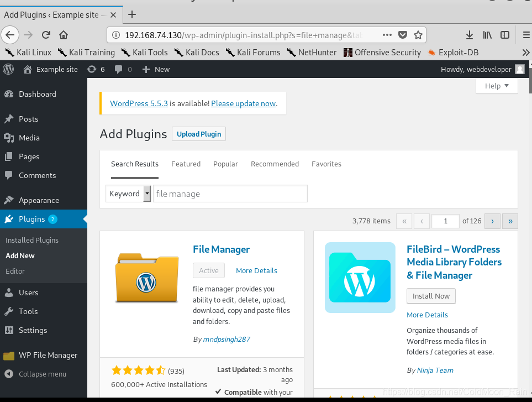Screen dimensions: 532x402
Task: Go to Installed Plugins submenu
Action: (x=32, y=240)
